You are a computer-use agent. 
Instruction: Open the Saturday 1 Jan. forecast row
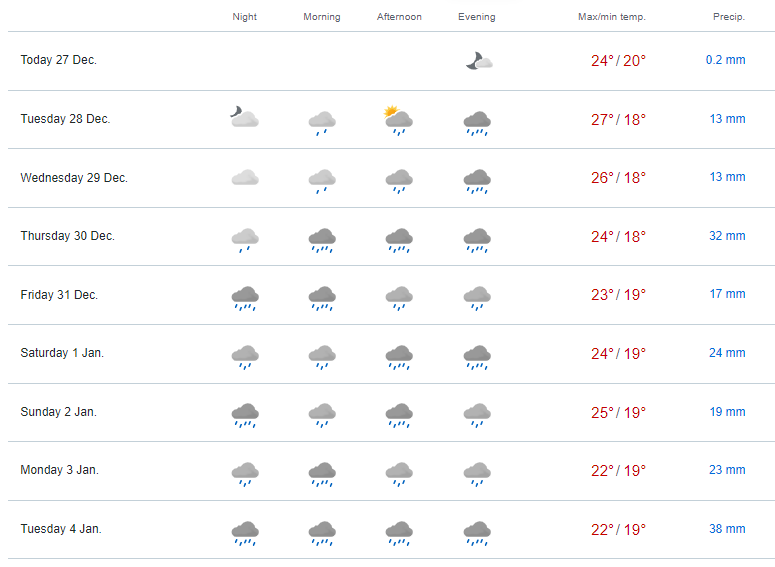(x=391, y=353)
